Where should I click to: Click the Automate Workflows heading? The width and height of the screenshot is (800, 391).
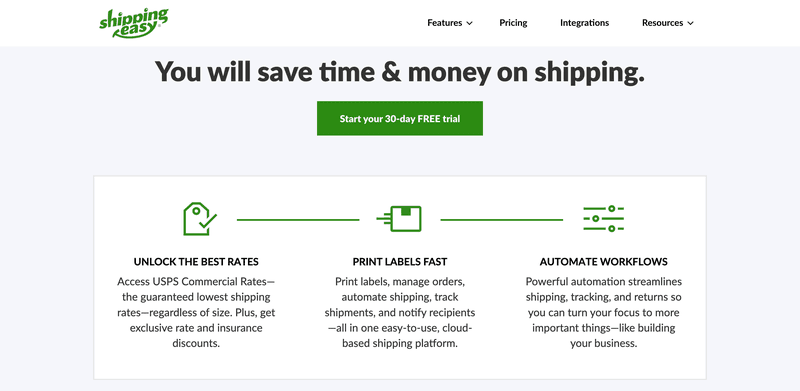[604, 262]
